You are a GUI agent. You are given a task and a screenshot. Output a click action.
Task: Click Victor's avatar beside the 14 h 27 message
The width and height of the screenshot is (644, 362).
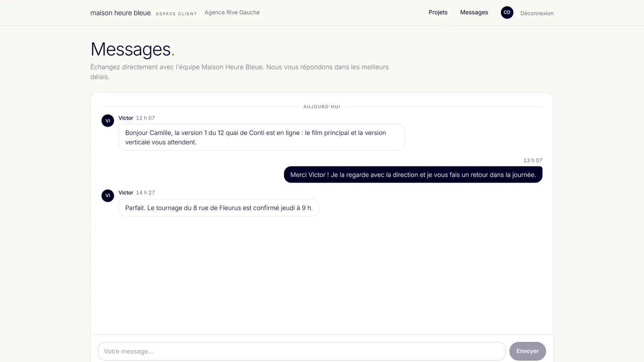click(107, 195)
